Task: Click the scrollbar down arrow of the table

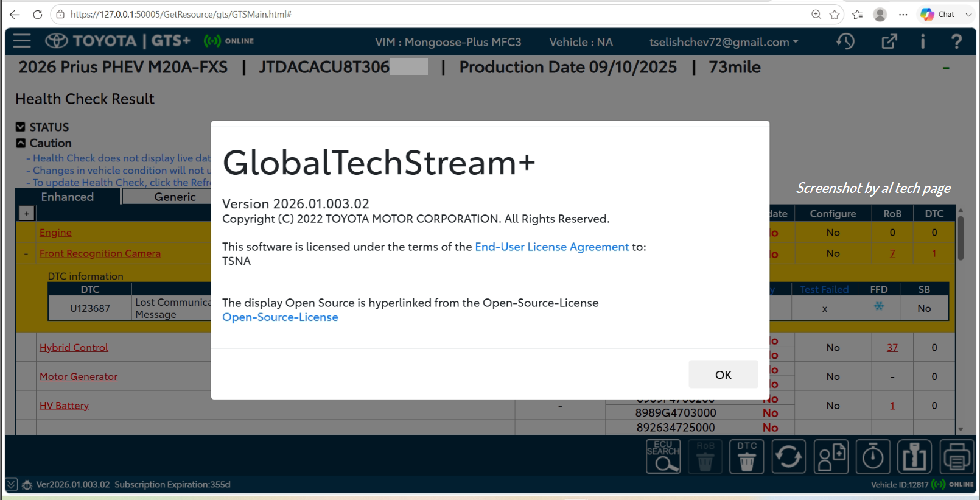Action: (961, 429)
